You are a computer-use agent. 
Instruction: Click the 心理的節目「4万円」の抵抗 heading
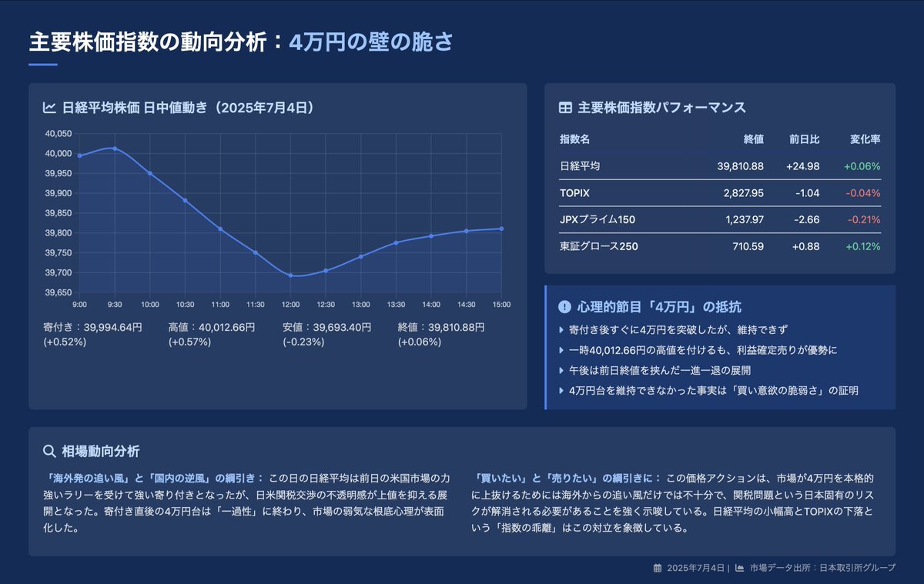[x=660, y=307]
